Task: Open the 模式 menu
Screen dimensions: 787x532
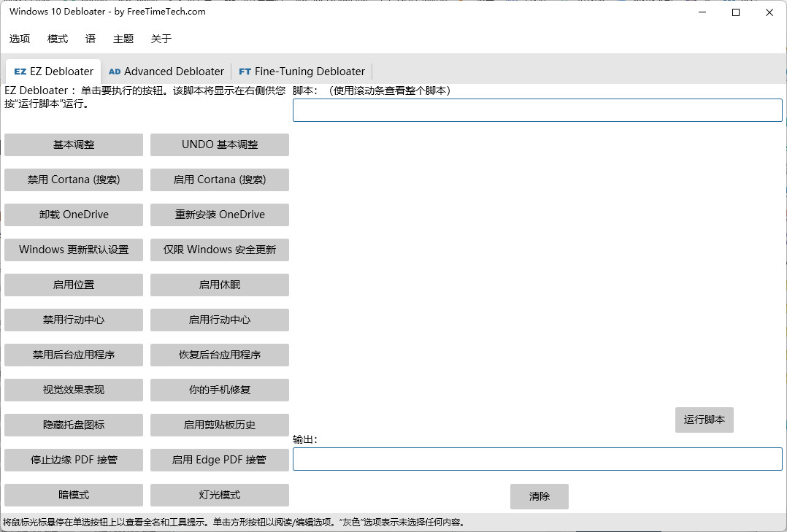Action: point(57,39)
